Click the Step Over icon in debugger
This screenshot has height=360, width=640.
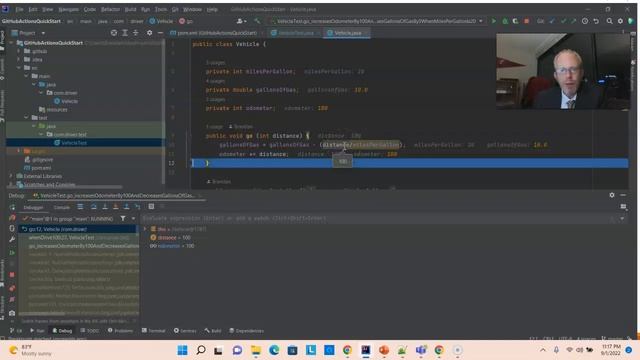[x=94, y=207]
